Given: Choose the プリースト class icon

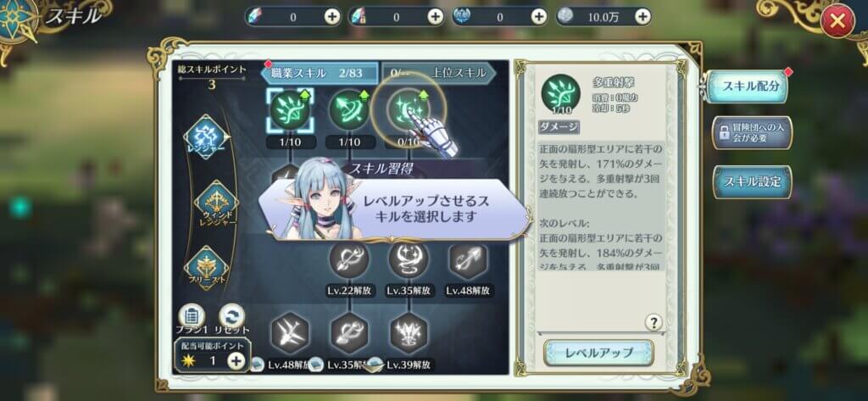Looking at the screenshot, I should (x=207, y=268).
